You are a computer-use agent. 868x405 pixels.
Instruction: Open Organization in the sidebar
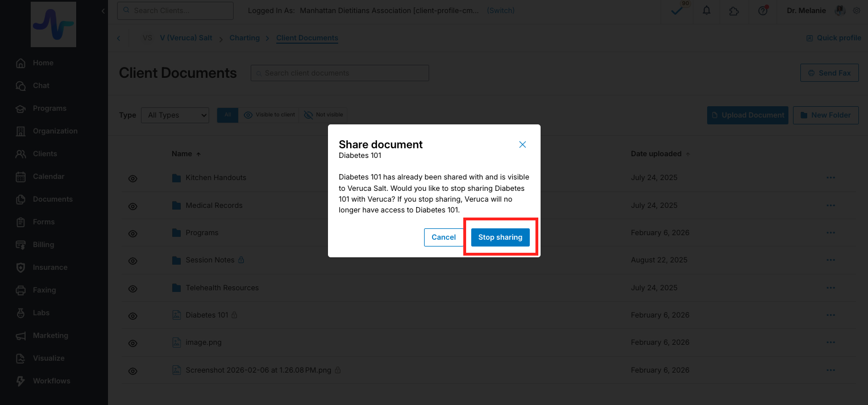pyautogui.click(x=55, y=131)
